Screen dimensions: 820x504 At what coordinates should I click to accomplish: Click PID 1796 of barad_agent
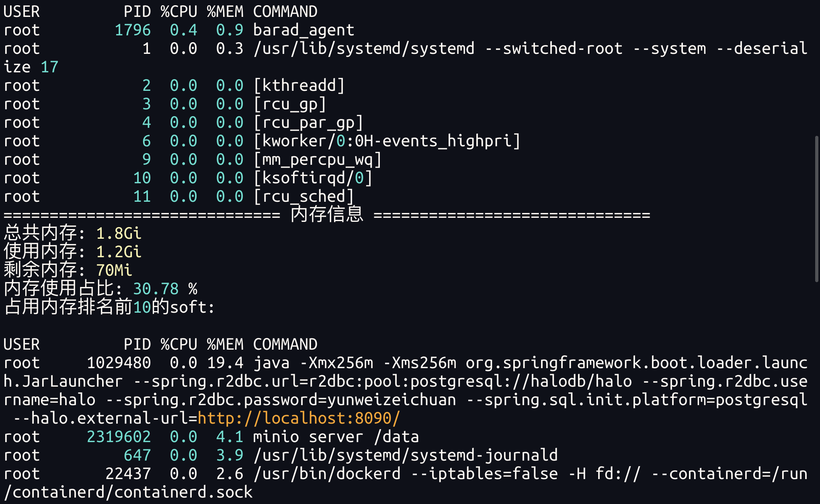point(133,30)
